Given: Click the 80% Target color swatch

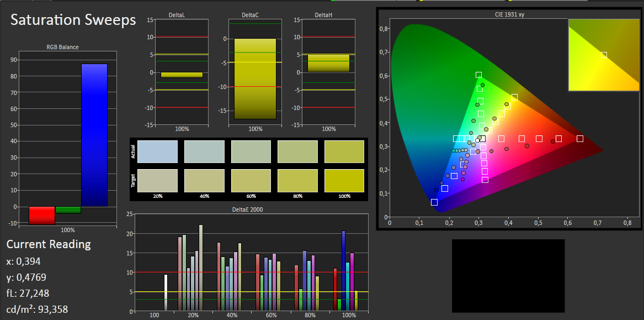Looking at the screenshot, I should click(x=298, y=181).
